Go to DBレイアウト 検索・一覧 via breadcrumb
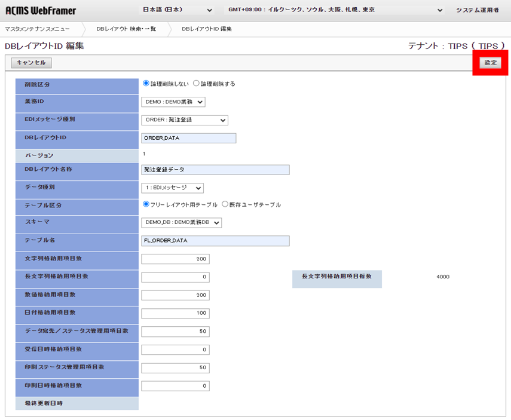This screenshot has height=420, width=511. point(127,27)
